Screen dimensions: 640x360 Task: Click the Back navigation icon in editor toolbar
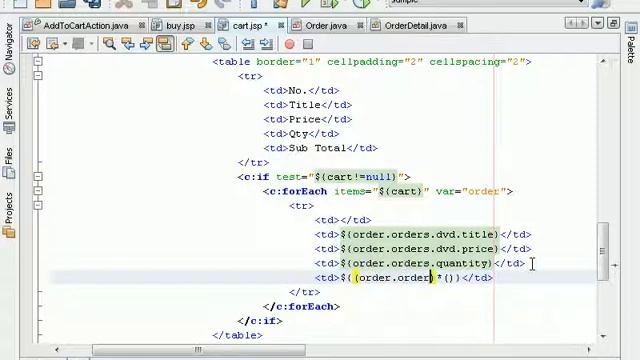click(52, 44)
